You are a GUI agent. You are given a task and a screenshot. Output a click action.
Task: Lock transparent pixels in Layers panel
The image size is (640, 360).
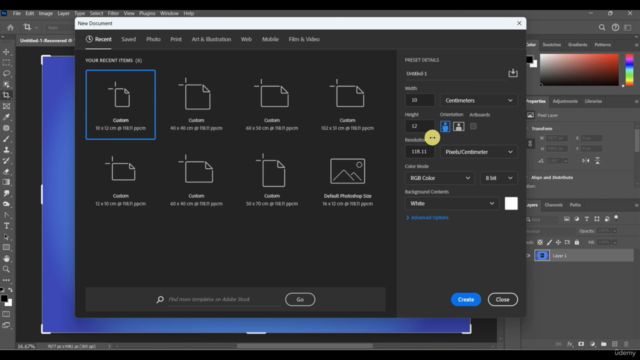(540, 242)
